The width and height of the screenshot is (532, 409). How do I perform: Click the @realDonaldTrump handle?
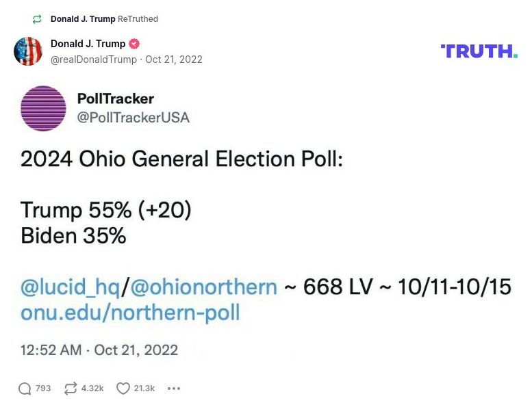(93, 60)
